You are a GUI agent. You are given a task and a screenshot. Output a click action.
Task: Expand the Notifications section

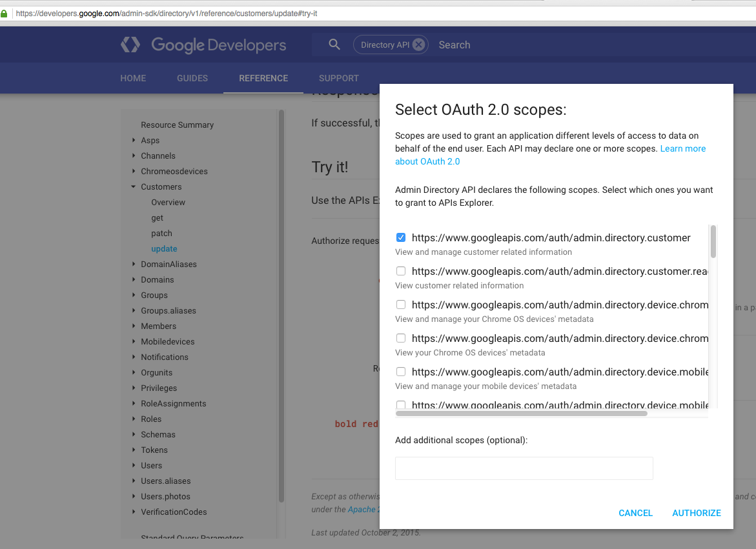(134, 357)
